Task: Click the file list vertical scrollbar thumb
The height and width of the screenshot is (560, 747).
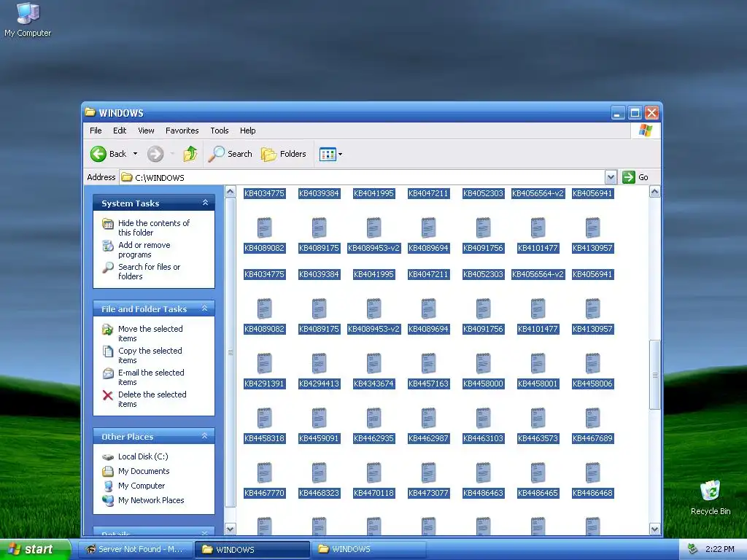Action: coord(654,375)
